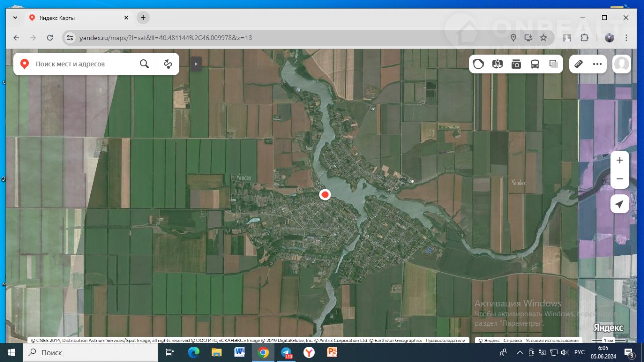Open the three-dots more tools menu
The width and height of the screenshot is (644, 362).
(x=597, y=64)
